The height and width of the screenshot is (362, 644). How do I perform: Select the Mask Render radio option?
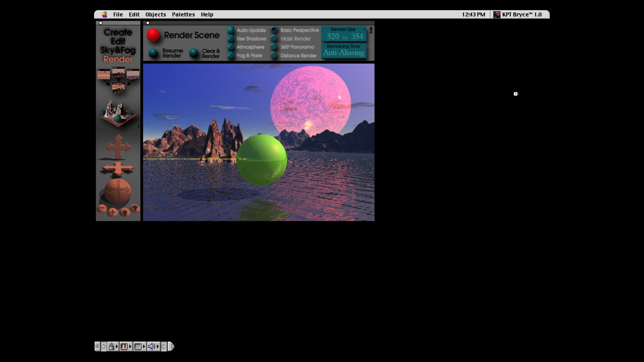click(x=274, y=39)
